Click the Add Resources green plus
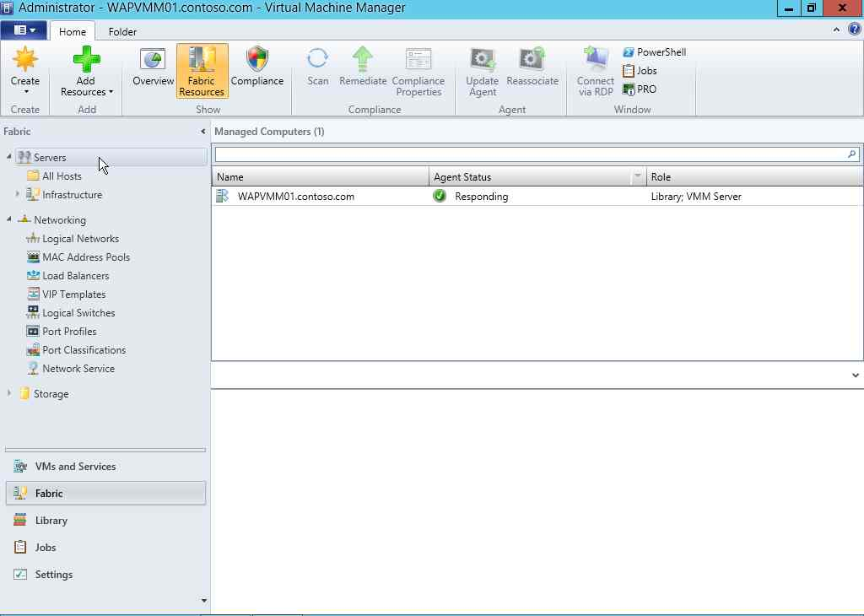The width and height of the screenshot is (864, 616). point(87,60)
